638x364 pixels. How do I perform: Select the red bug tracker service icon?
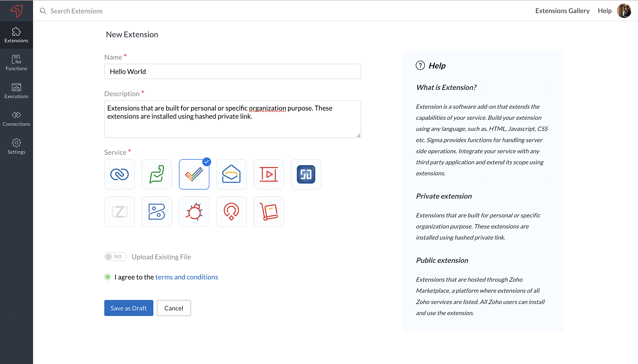pos(194,212)
